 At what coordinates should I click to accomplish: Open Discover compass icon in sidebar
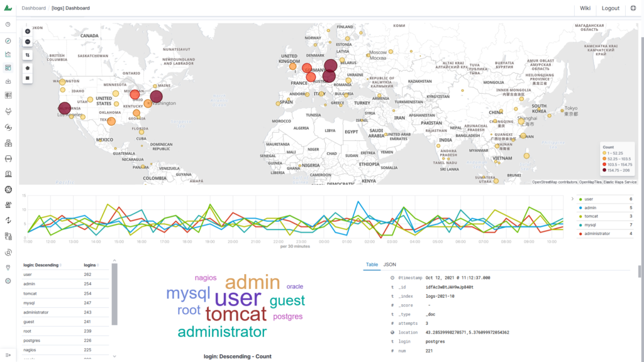click(x=8, y=40)
